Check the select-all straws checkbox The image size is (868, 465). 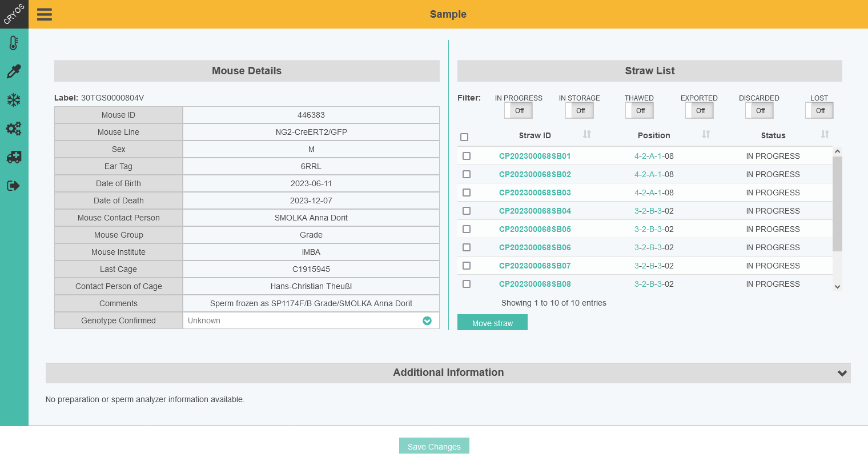(x=464, y=137)
